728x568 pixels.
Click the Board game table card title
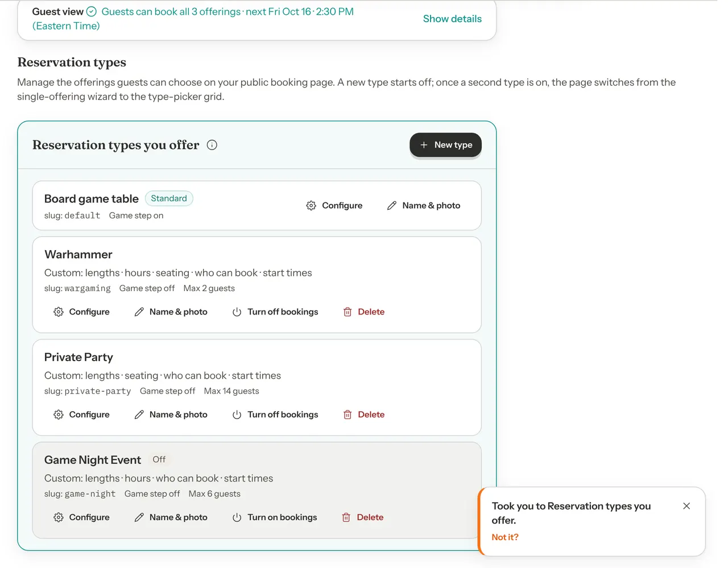[92, 199]
